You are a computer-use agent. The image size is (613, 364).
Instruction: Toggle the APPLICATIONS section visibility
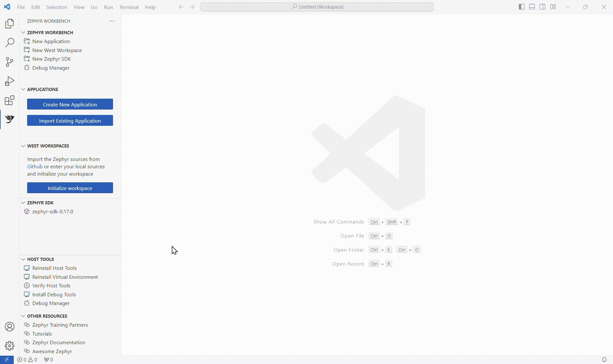click(23, 89)
